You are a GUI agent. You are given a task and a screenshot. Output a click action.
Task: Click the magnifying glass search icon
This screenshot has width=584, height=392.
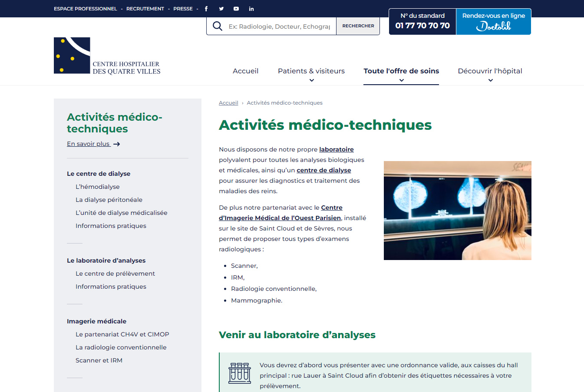[x=218, y=26]
